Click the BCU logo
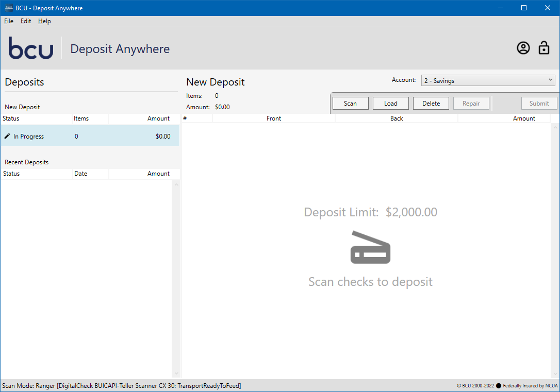Screen dimensions: 560x392 tap(31, 48)
